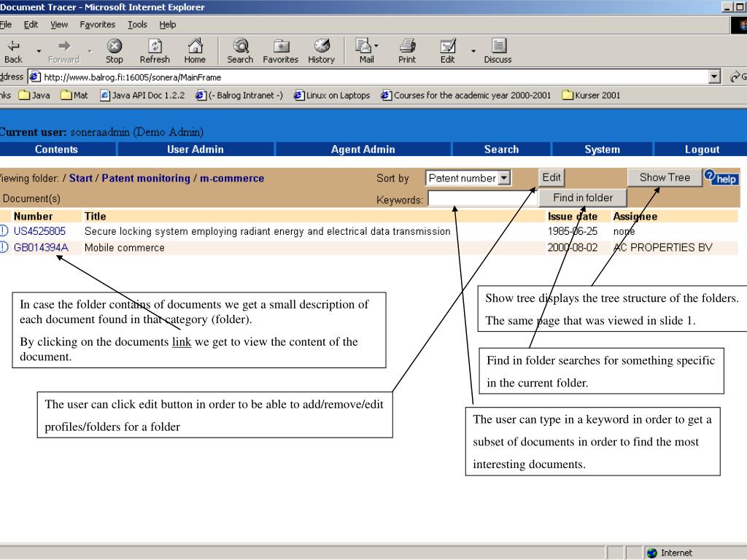
Task: Open the View menu
Action: 59,24
